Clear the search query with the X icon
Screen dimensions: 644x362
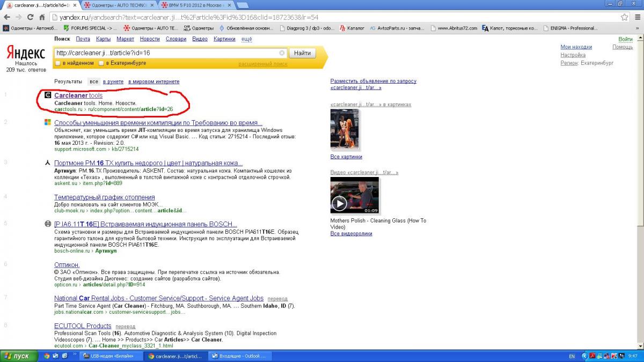(x=282, y=53)
